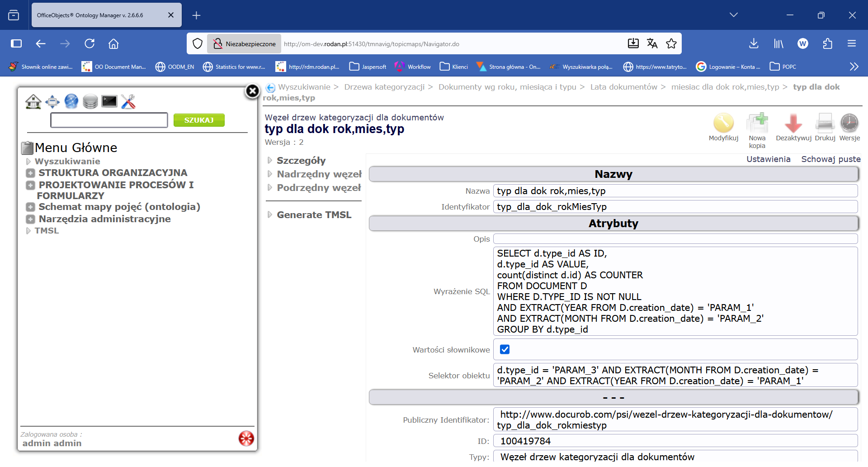The image size is (868, 467).
Task: Deactivate the node via red Dezaktywuj arrow
Action: point(793,123)
